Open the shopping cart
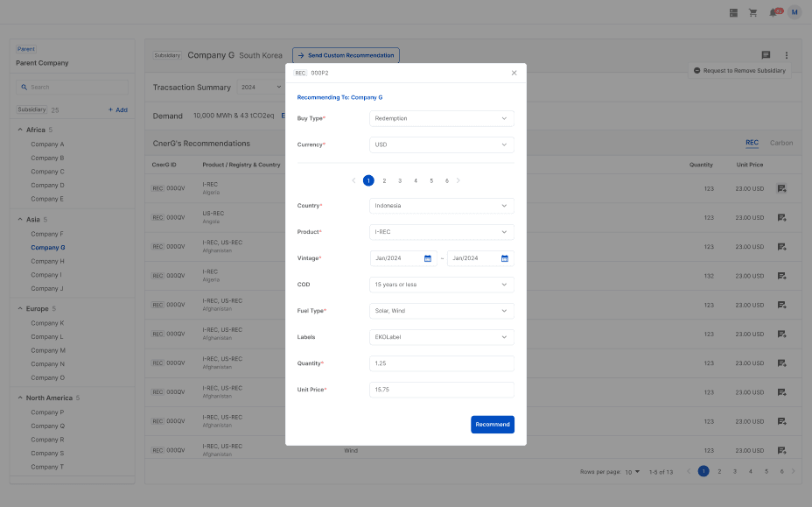The height and width of the screenshot is (507, 812). pyautogui.click(x=752, y=12)
